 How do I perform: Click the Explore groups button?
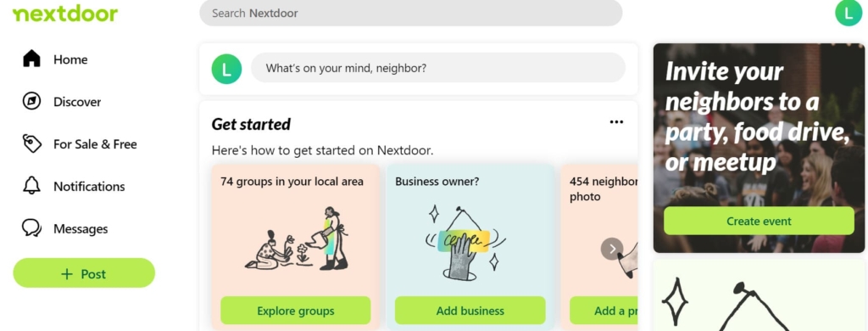coord(296,311)
